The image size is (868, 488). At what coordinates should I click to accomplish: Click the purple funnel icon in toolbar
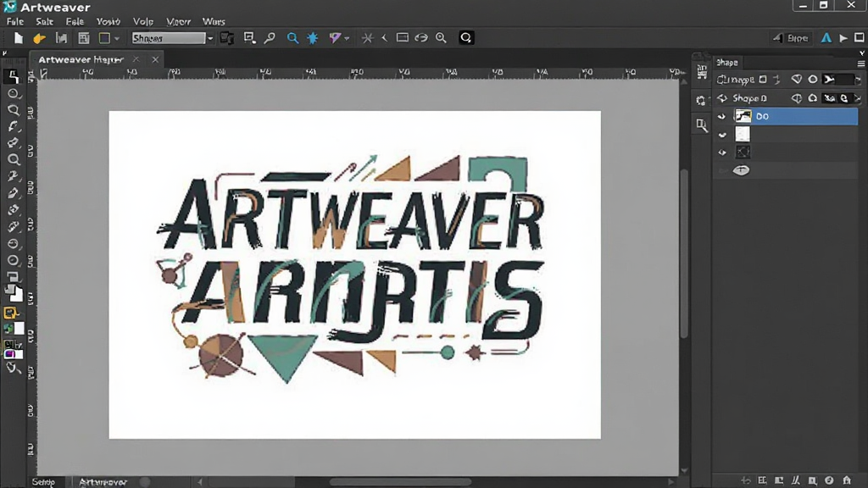[x=334, y=37]
